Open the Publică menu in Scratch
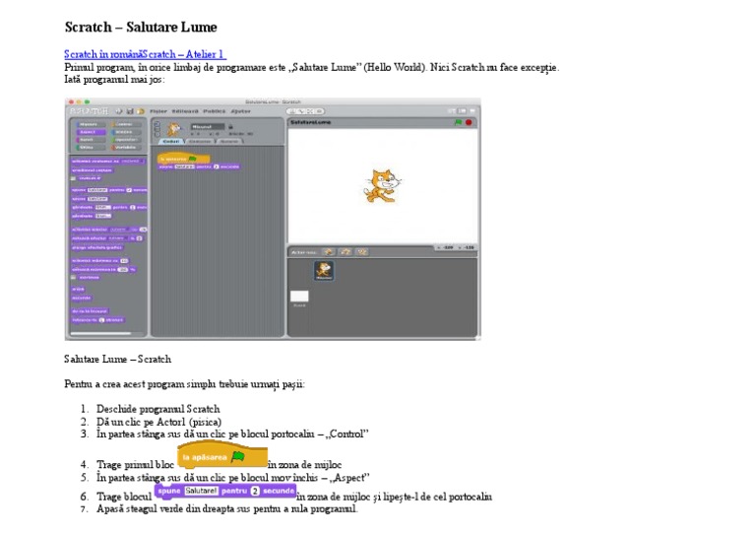The image size is (756, 535). click(214, 111)
